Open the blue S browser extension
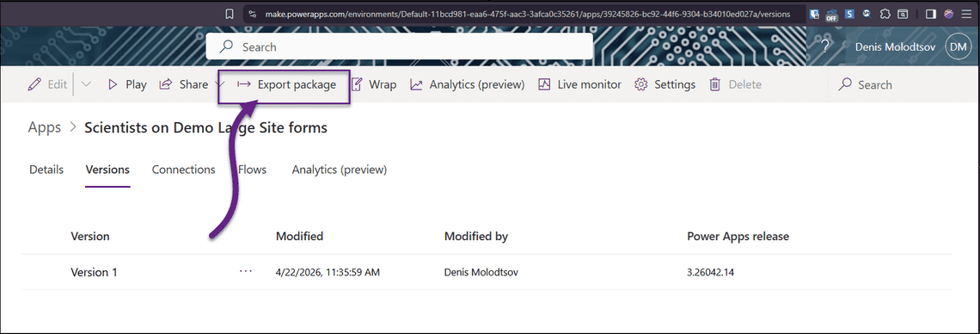Viewport: 980px width, 334px height. [850, 14]
